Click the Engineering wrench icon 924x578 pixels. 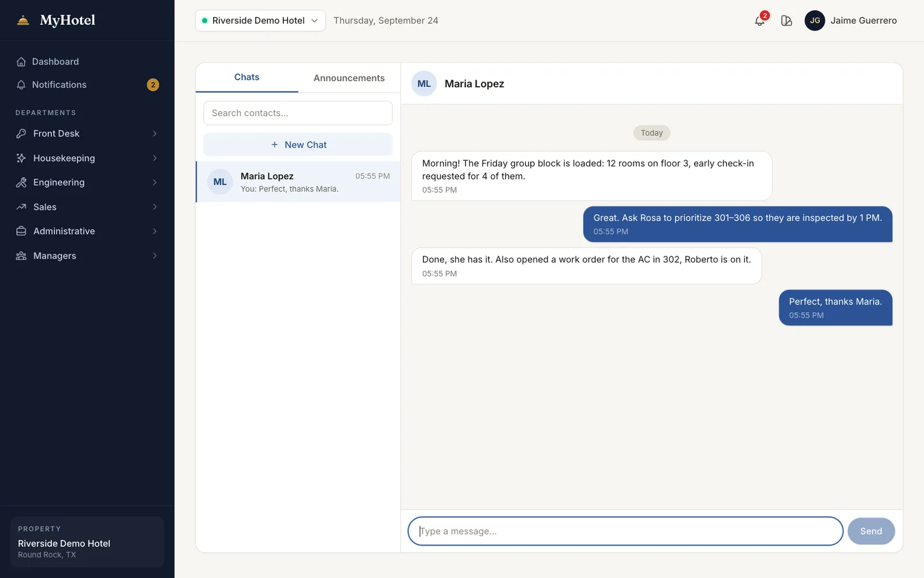[x=21, y=182]
